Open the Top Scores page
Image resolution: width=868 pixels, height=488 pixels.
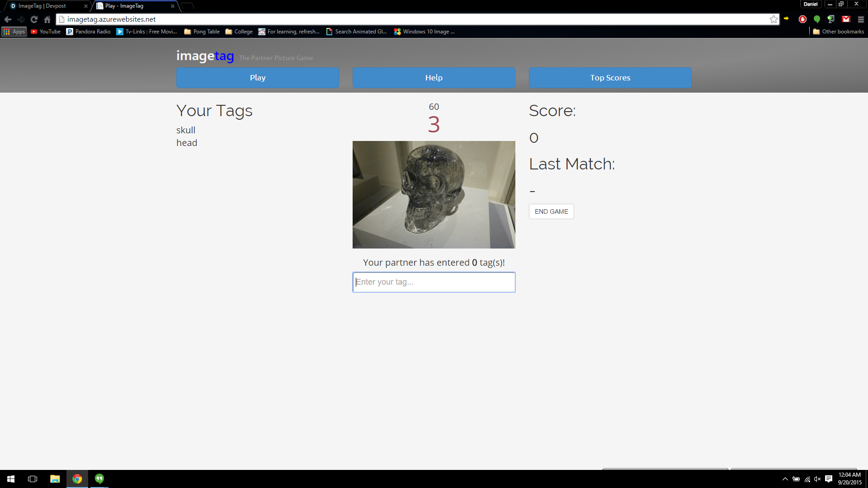(610, 78)
